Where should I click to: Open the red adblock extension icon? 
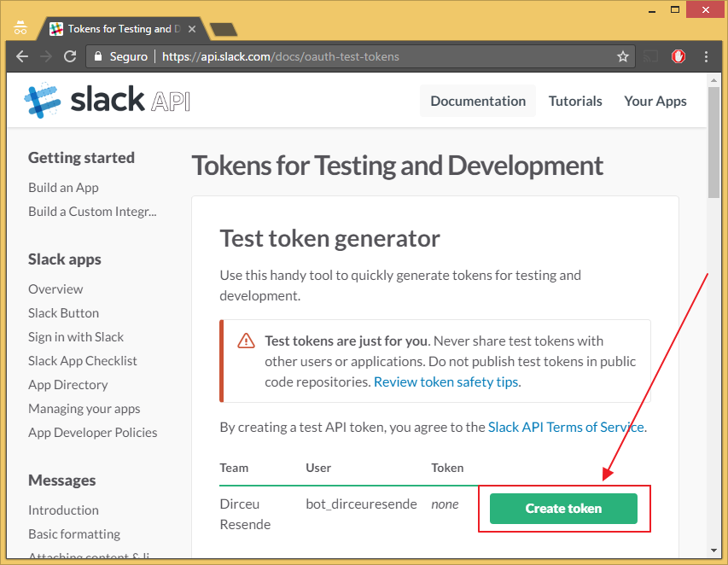point(678,56)
